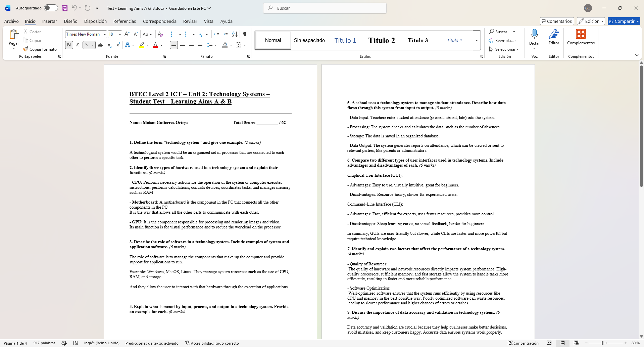The height and width of the screenshot is (347, 644).
Task: Click the Compartir button
Action: [624, 21]
